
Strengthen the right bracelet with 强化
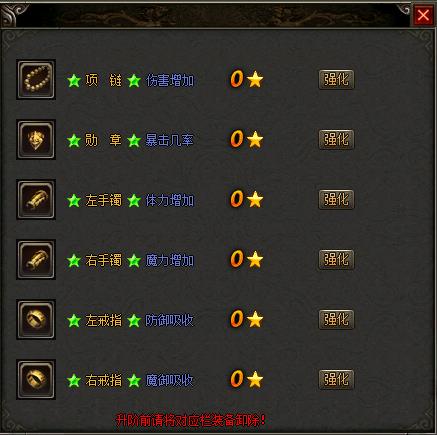point(336,259)
